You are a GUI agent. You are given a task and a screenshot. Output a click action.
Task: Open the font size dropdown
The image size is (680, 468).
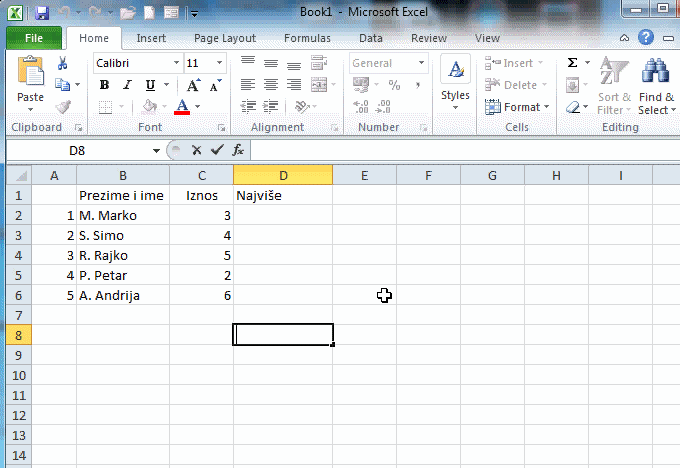point(220,63)
